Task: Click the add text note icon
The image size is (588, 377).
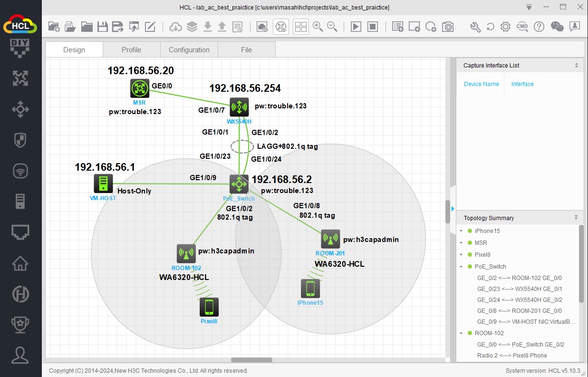Action: (x=398, y=27)
